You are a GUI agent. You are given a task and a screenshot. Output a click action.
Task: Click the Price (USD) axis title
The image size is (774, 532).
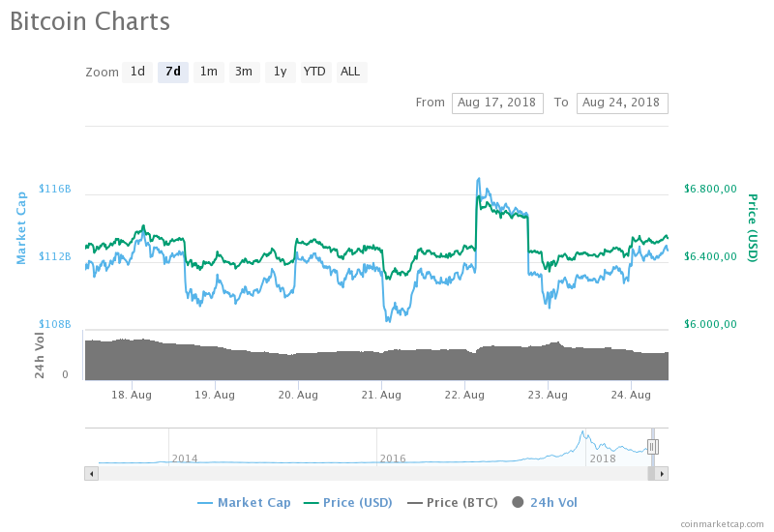752,228
